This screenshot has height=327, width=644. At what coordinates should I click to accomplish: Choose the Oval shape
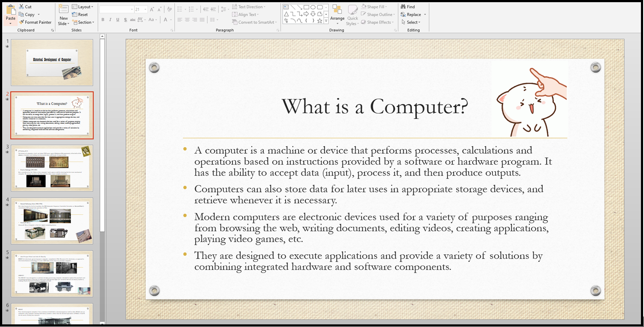[313, 7]
